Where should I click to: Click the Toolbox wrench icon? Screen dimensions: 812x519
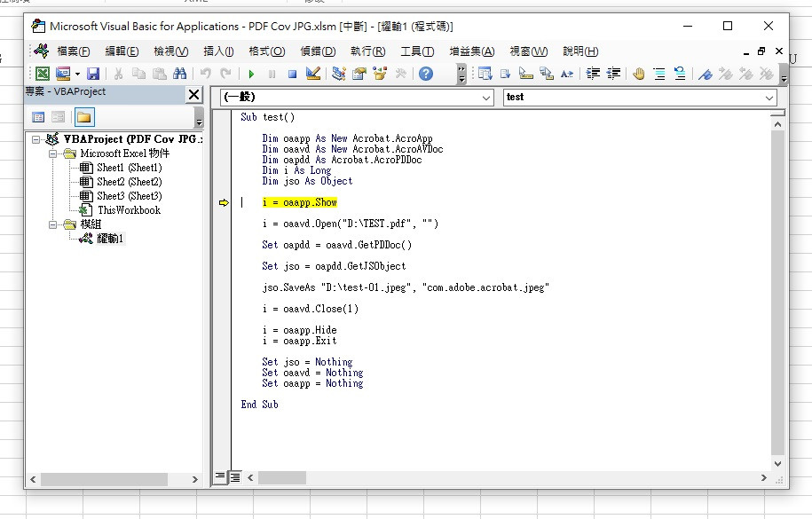coord(400,74)
